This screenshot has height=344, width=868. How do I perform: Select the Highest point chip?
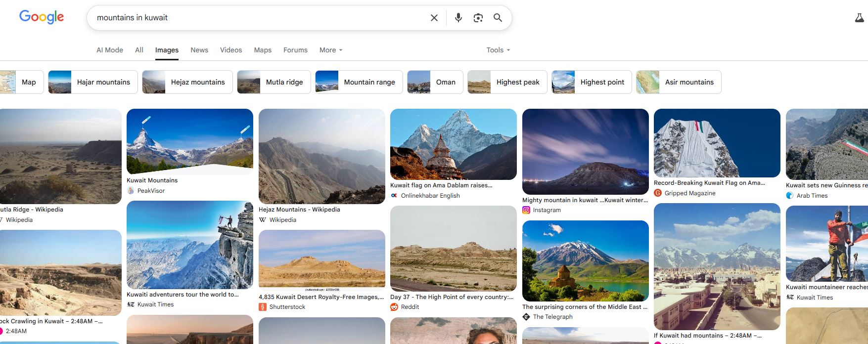click(x=592, y=82)
